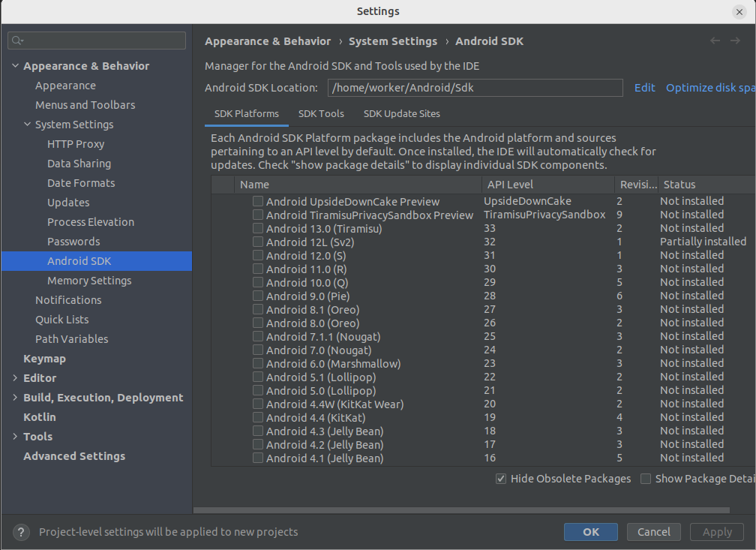The height and width of the screenshot is (550, 756).
Task: Close the Settings dialog with X
Action: pyautogui.click(x=739, y=11)
